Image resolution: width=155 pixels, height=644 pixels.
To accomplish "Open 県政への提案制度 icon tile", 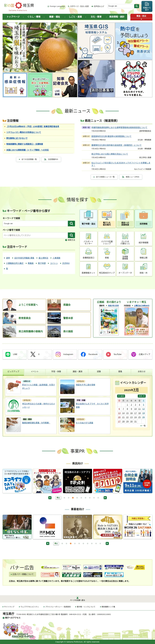I will point(125,218).
